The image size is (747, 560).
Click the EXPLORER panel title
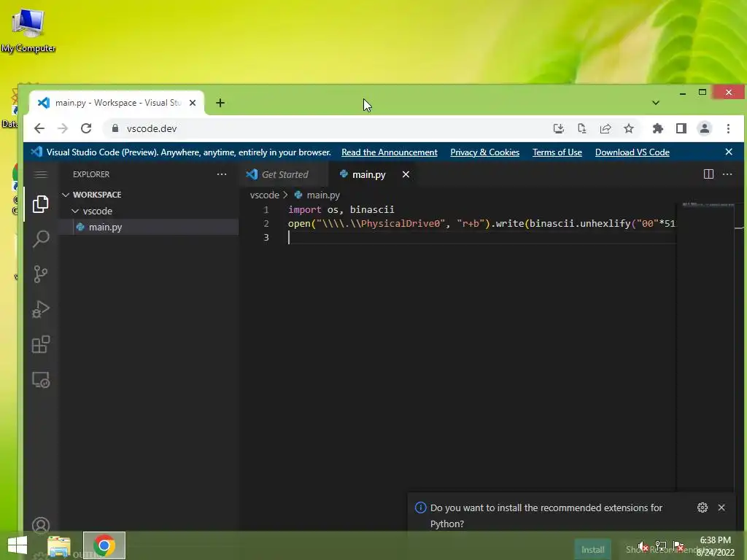[91, 174]
